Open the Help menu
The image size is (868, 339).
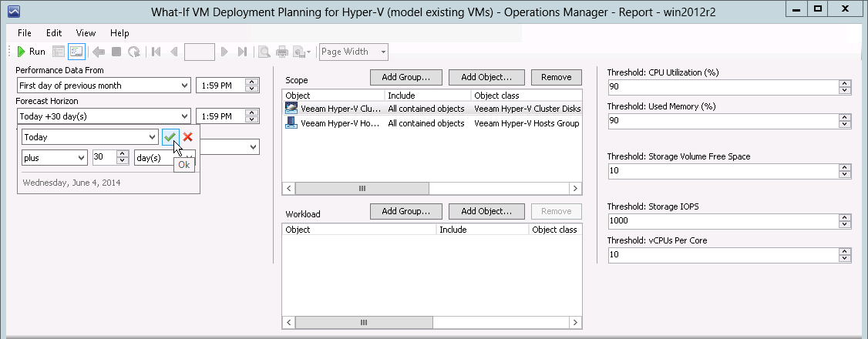[x=119, y=33]
